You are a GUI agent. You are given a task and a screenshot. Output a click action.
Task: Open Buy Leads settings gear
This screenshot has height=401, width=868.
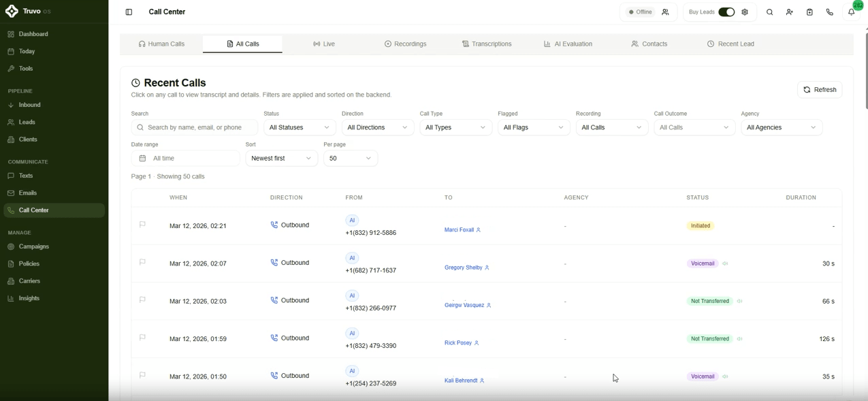pyautogui.click(x=745, y=12)
